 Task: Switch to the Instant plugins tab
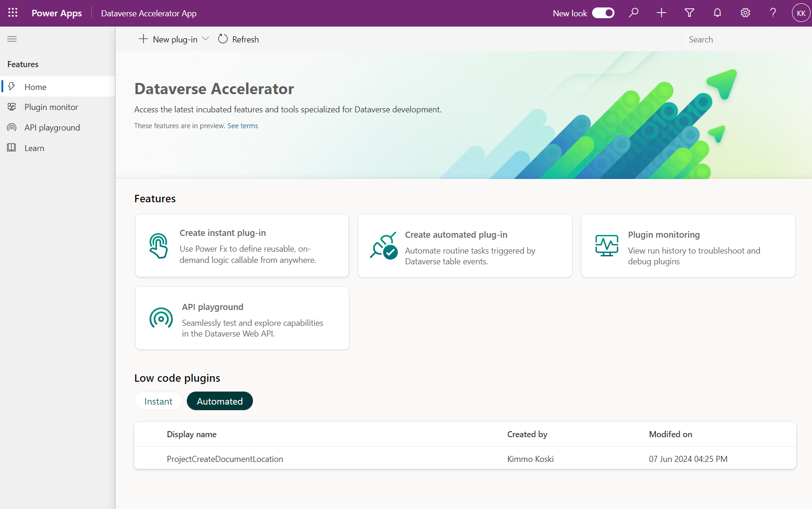[x=158, y=401]
